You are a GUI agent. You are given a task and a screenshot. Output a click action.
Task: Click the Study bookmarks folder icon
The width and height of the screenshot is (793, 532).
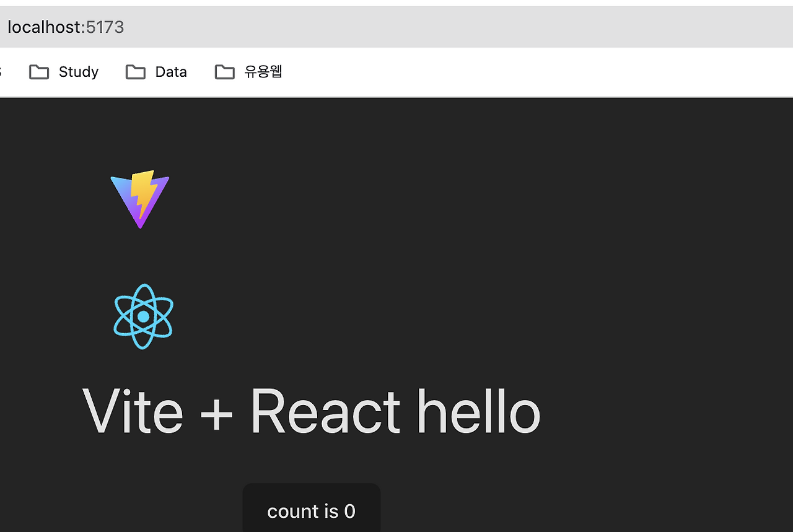point(38,72)
